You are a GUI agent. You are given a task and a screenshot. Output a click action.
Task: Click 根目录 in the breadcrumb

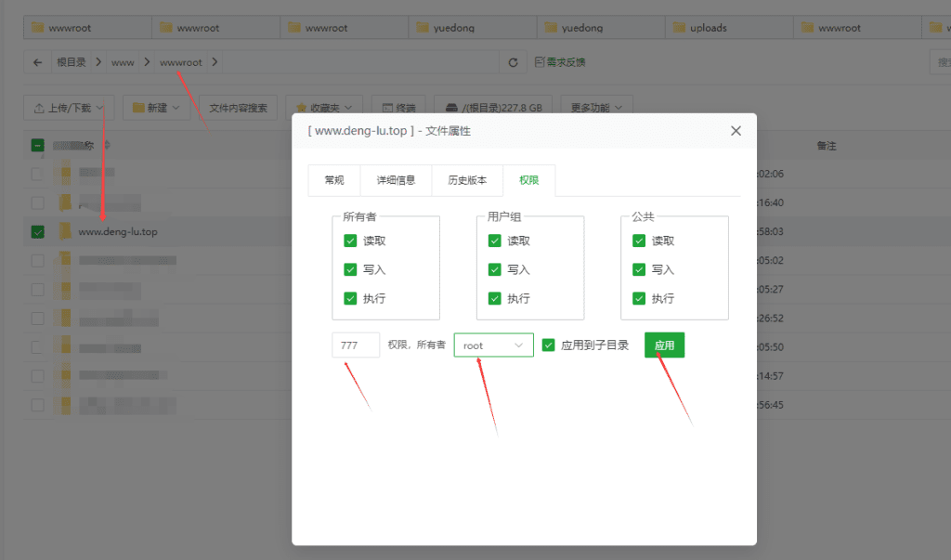pos(72,62)
